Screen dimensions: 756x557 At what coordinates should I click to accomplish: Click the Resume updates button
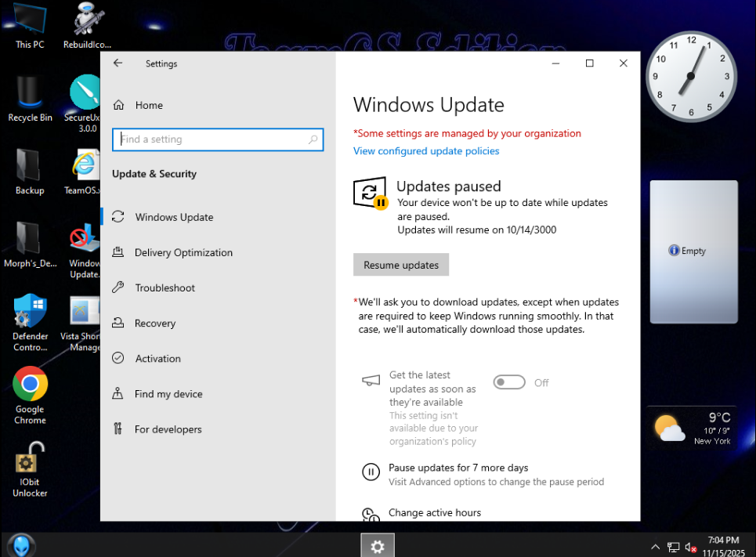coord(401,265)
